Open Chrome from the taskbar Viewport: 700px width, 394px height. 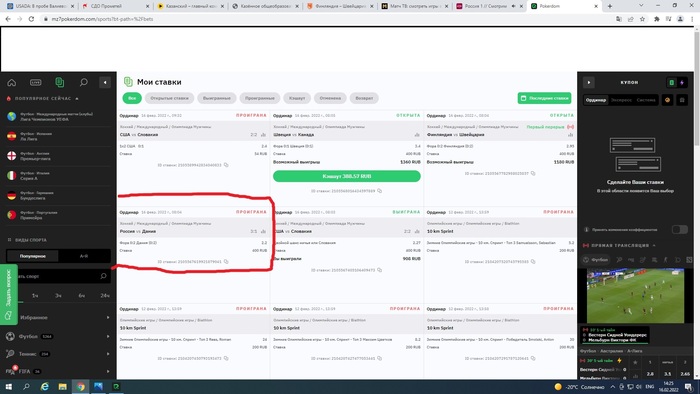point(81,386)
